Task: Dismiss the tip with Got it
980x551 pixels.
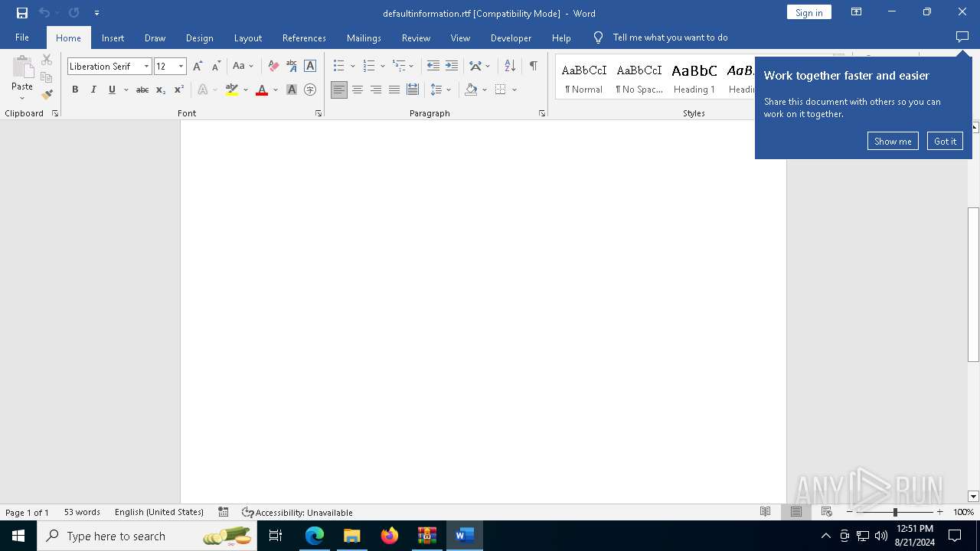Action: pos(945,141)
